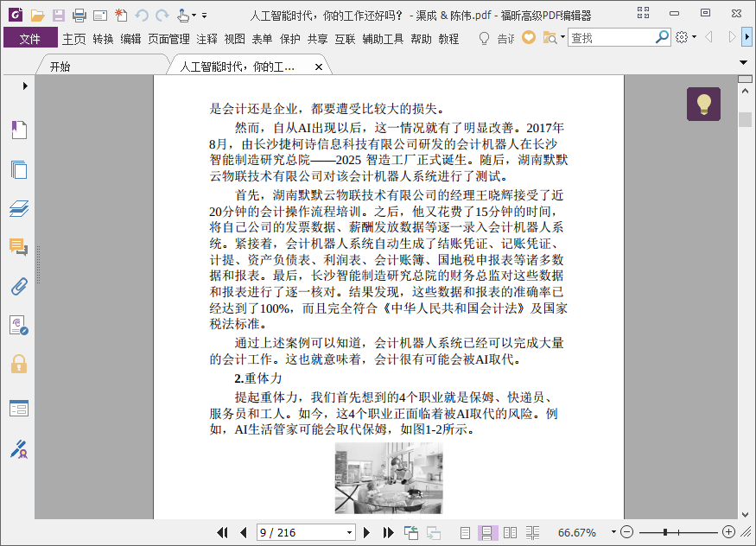Open the security lock panel
756x546 pixels.
coord(19,364)
